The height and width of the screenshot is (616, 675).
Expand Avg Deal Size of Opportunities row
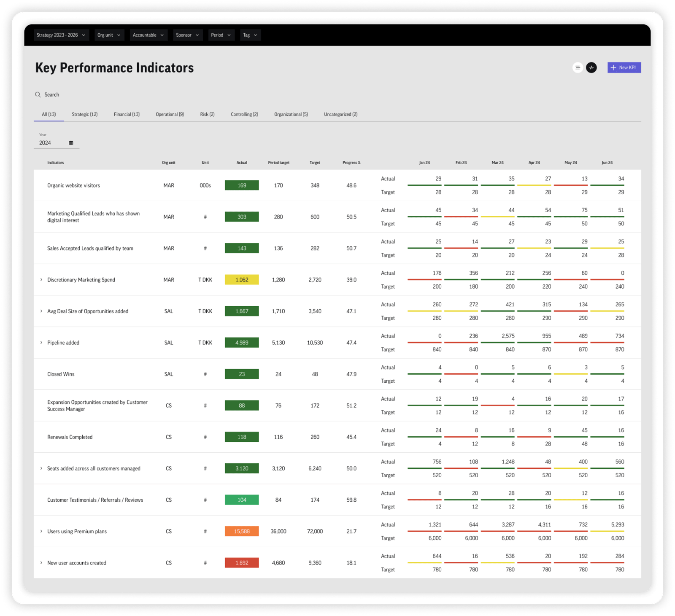point(41,311)
